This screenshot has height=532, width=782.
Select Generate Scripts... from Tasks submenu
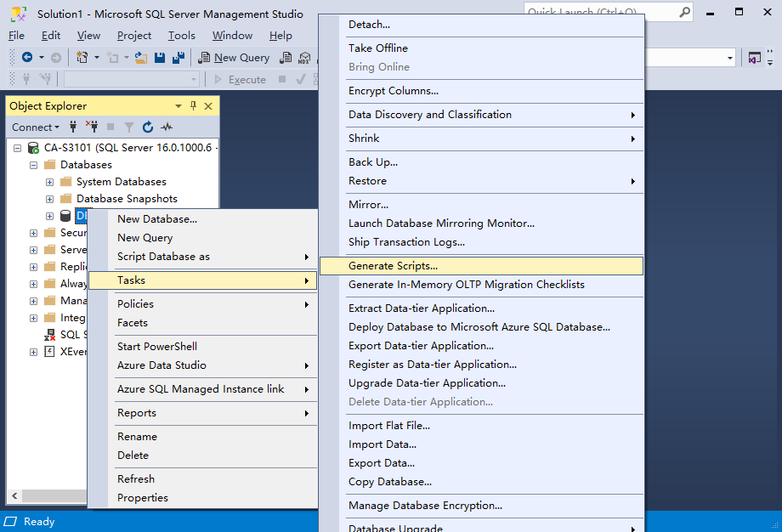pos(393,266)
